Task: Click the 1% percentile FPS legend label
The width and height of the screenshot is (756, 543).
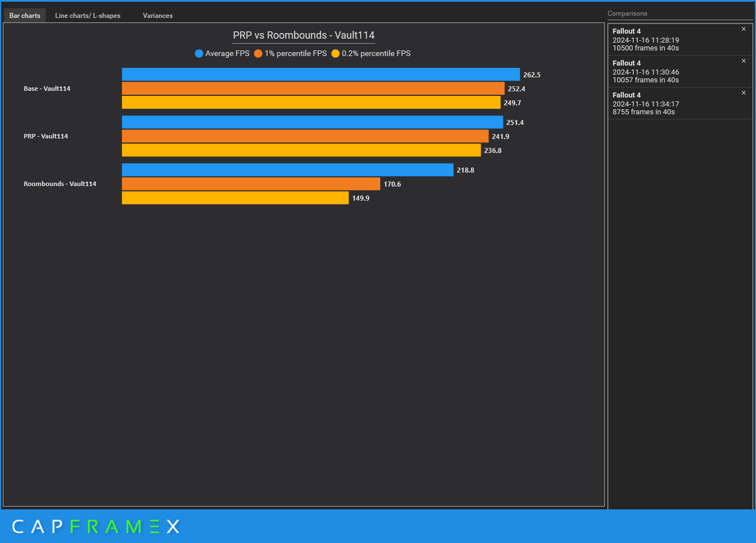Action: click(296, 54)
